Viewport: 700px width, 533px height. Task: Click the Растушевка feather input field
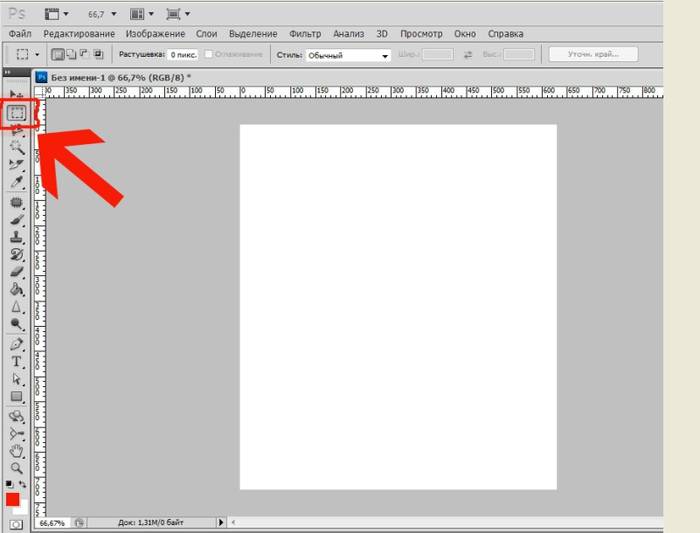182,55
